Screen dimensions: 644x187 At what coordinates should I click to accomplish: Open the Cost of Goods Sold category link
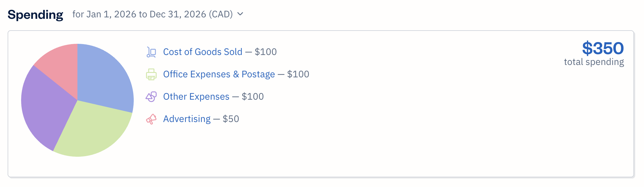pos(203,52)
